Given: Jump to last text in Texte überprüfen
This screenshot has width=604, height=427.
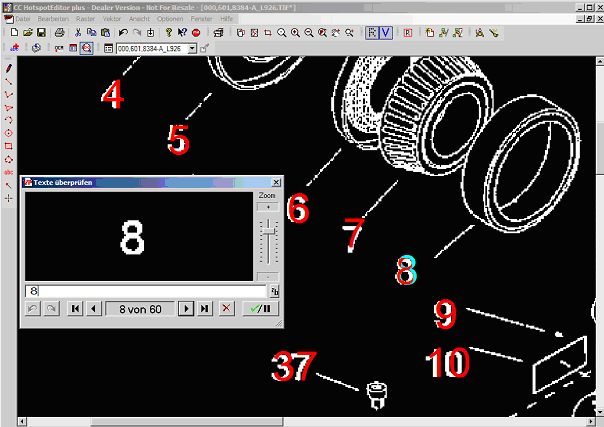Looking at the screenshot, I should tap(204, 309).
